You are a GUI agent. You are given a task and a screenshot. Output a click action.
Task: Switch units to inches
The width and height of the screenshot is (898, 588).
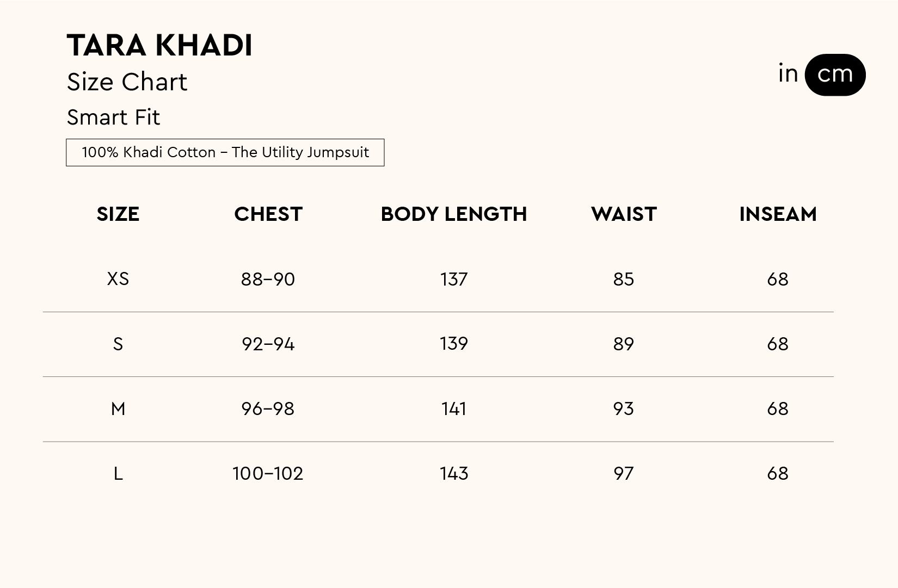coord(788,74)
